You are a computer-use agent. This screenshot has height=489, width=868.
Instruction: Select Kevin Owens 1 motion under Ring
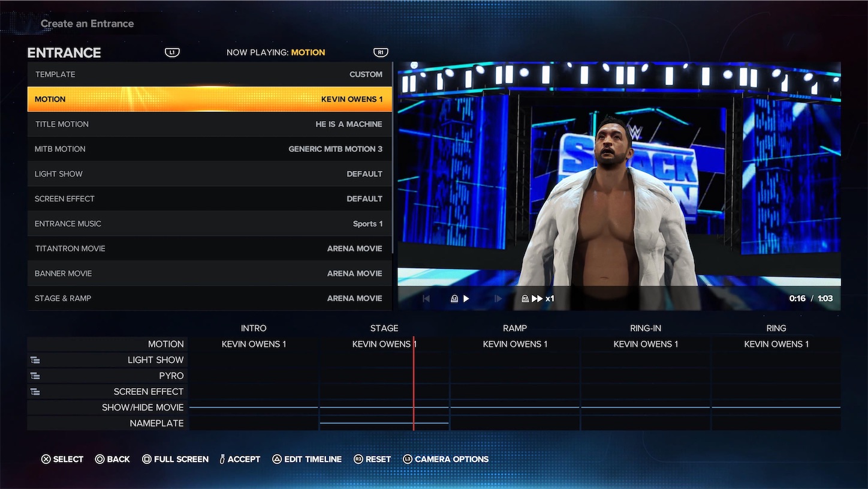tap(777, 344)
